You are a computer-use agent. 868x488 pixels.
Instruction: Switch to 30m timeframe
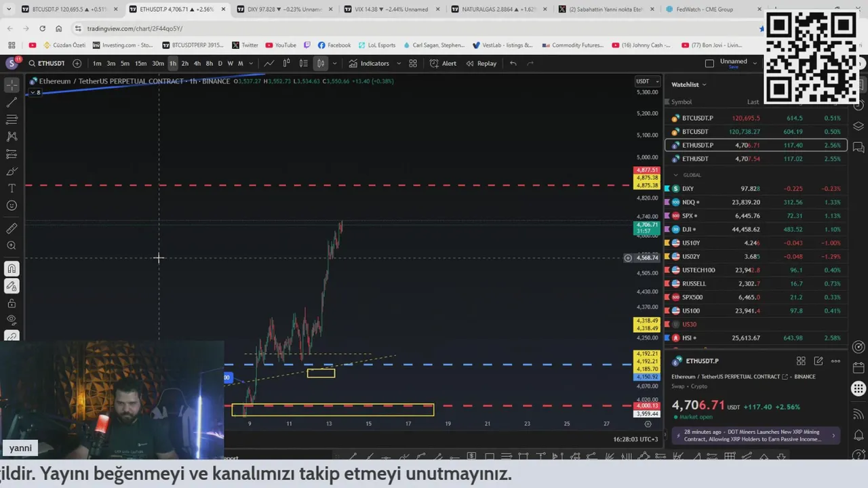click(157, 63)
